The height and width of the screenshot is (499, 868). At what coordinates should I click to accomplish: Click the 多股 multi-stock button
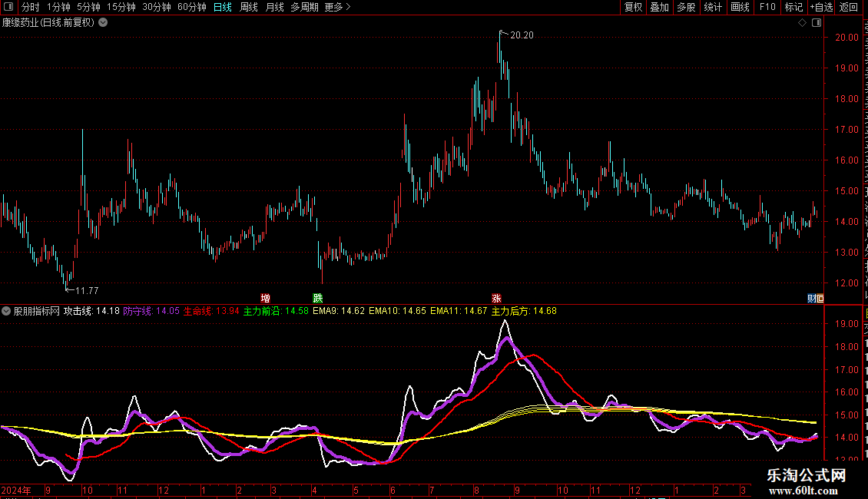pos(686,7)
